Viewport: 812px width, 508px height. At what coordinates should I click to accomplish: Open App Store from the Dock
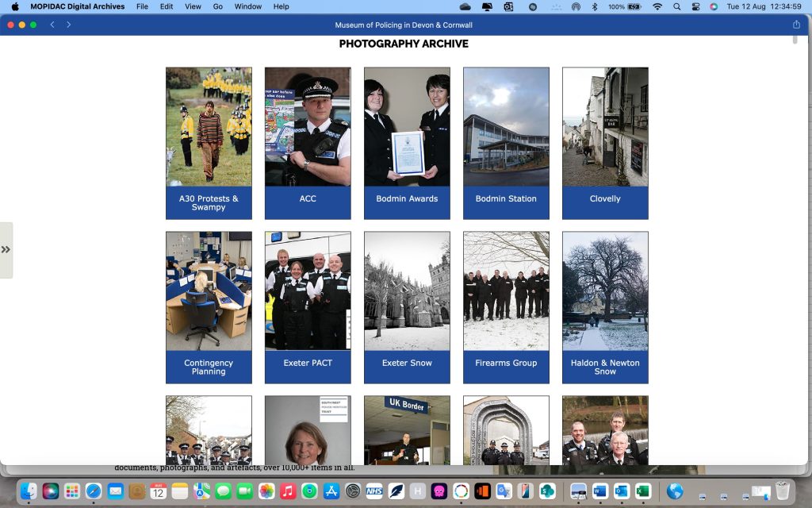click(x=331, y=491)
